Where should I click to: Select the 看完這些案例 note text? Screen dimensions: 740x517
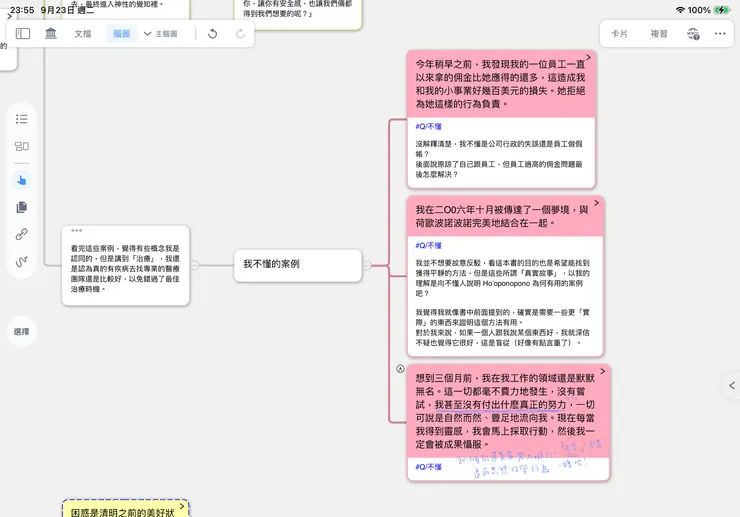coord(125,269)
